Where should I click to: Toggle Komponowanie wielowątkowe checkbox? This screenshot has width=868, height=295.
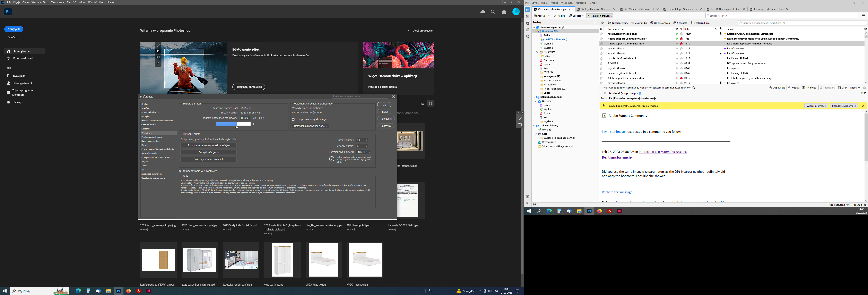(x=180, y=171)
